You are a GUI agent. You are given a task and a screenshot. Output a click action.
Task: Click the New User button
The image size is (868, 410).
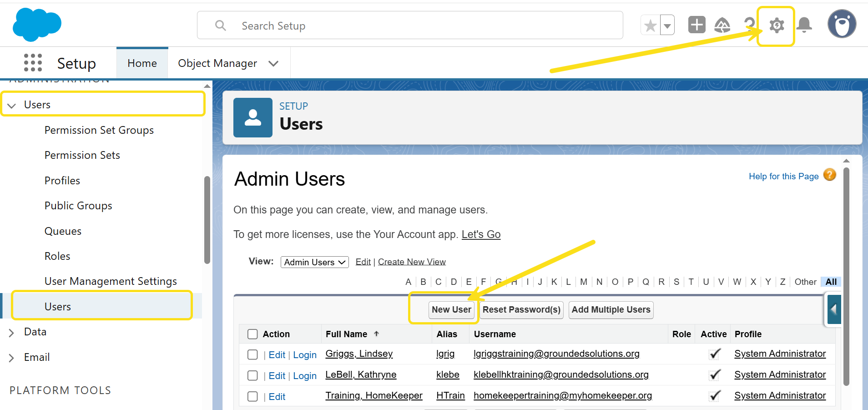coord(451,310)
